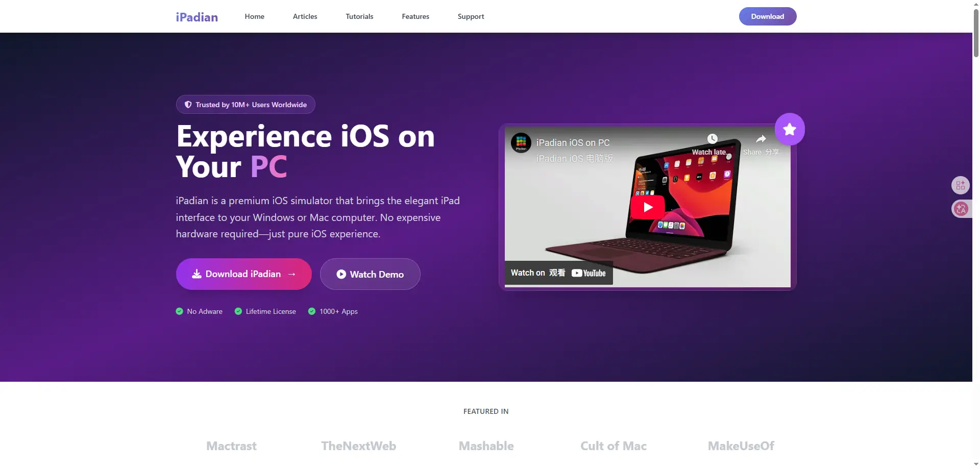This screenshot has width=980, height=469.
Task: Open the Features nav link
Action: point(415,16)
